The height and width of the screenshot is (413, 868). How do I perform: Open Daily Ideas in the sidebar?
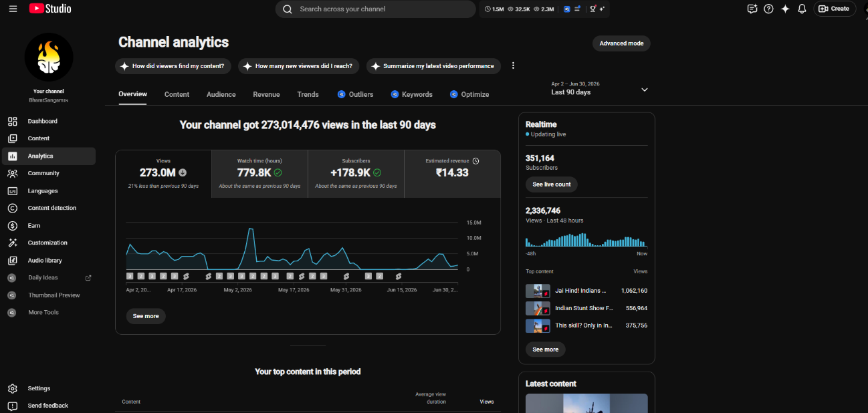[47, 277]
